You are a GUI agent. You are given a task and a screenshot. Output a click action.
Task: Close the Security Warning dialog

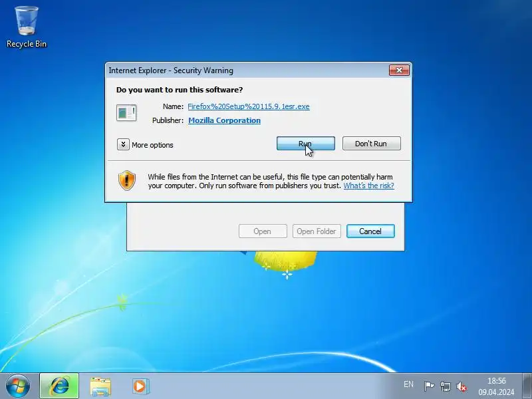(399, 70)
